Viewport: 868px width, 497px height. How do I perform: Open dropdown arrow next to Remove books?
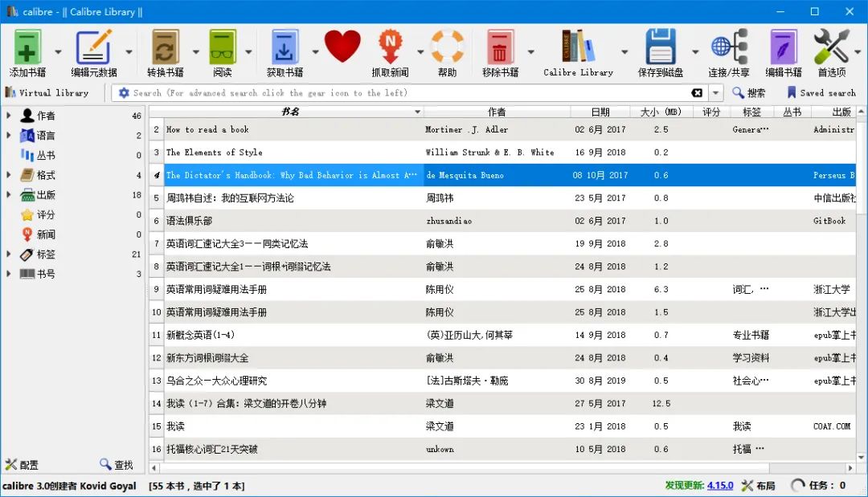click(531, 52)
